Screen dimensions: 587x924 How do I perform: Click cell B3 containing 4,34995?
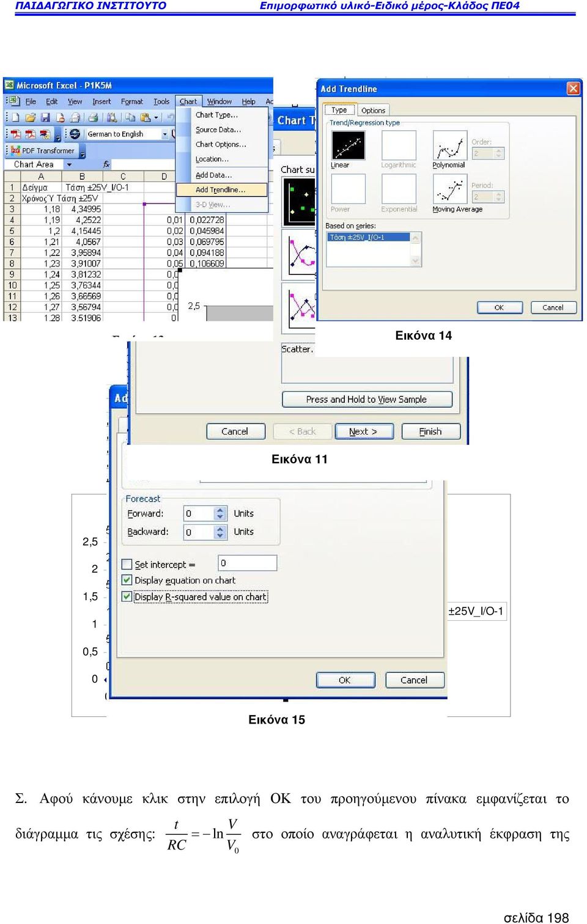pyautogui.click(x=82, y=209)
